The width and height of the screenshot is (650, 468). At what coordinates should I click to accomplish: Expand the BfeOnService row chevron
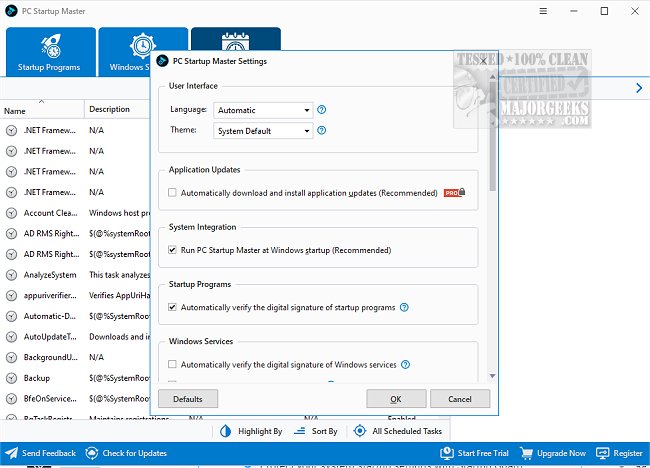pyautogui.click(x=12, y=399)
